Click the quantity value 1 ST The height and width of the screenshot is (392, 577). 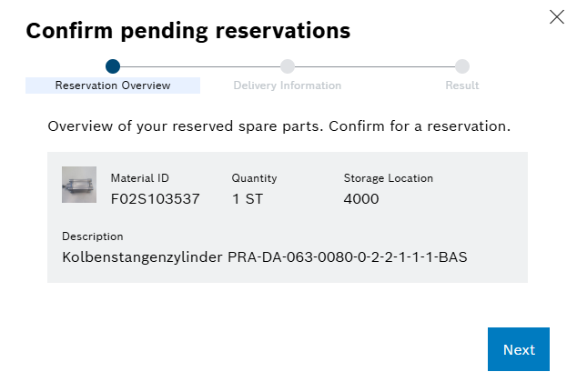[x=248, y=198]
